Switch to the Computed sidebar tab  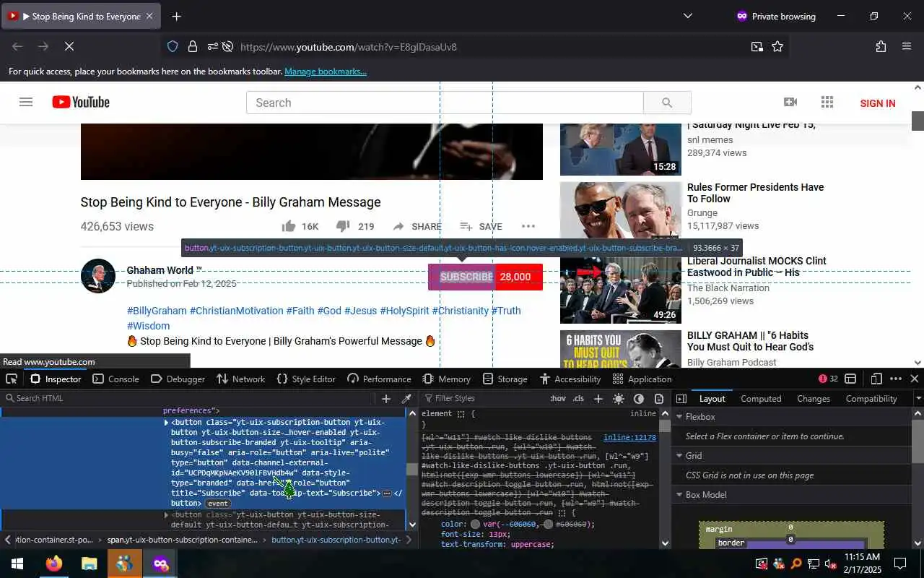(x=761, y=399)
